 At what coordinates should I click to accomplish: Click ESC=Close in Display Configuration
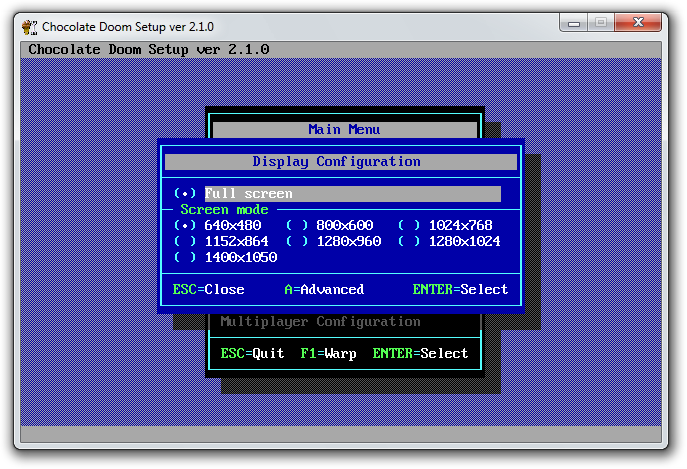(x=208, y=289)
